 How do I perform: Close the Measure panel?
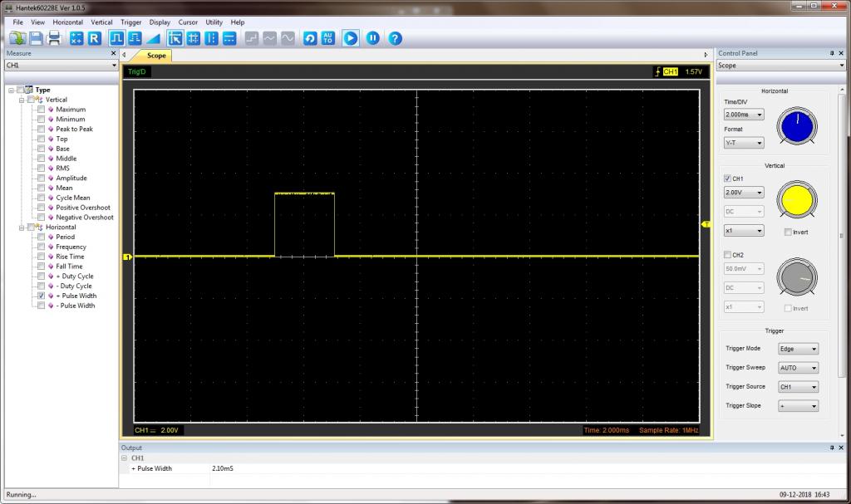coord(114,53)
